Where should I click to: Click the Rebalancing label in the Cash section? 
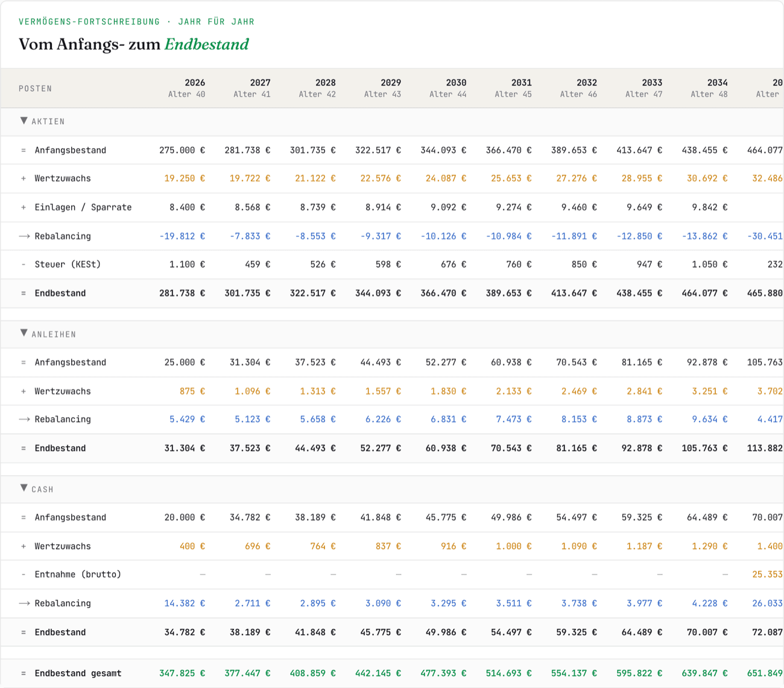coord(63,603)
